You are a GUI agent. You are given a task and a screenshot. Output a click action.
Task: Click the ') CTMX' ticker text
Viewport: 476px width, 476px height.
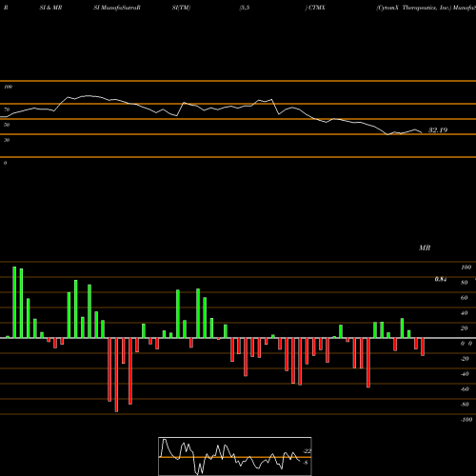click(315, 8)
